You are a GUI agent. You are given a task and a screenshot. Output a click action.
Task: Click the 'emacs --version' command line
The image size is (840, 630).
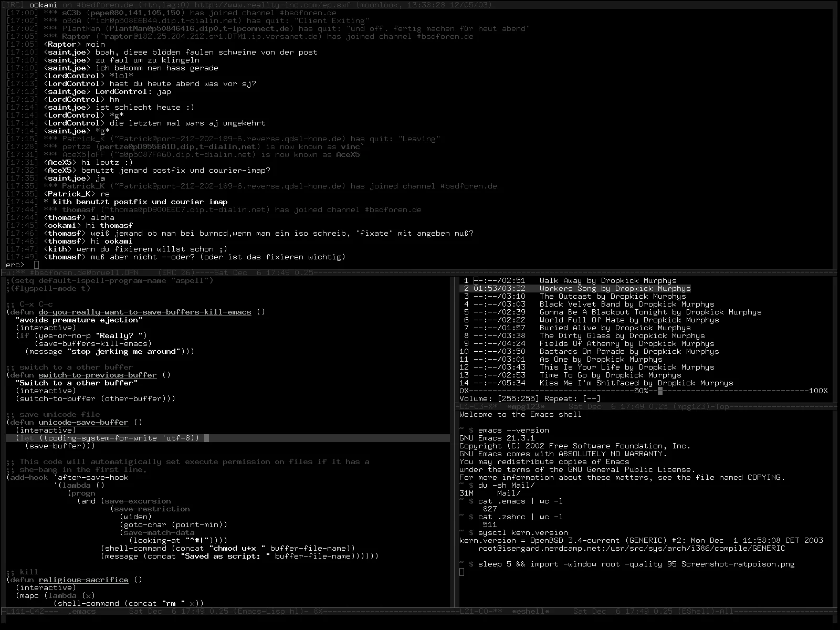point(513,430)
